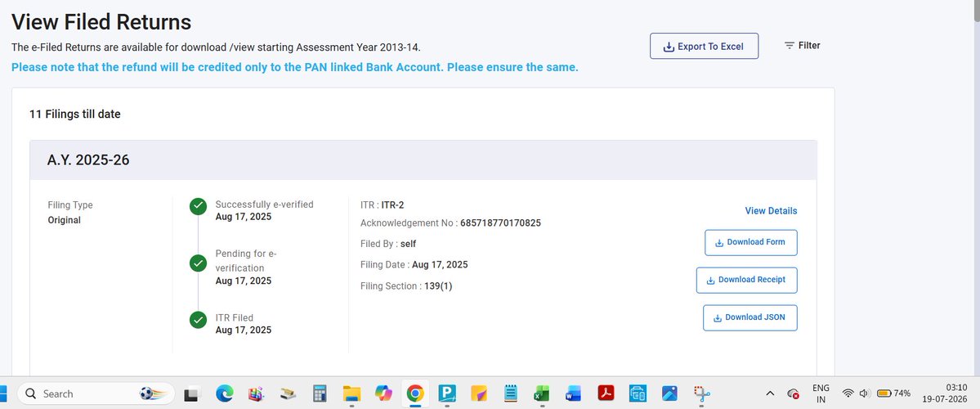Click the ITR Filed green checkmark
Screen dimensions: 980x409
point(198,320)
